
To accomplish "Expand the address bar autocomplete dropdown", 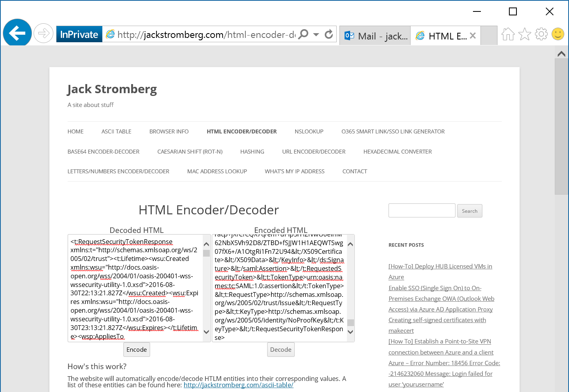I will (316, 35).
